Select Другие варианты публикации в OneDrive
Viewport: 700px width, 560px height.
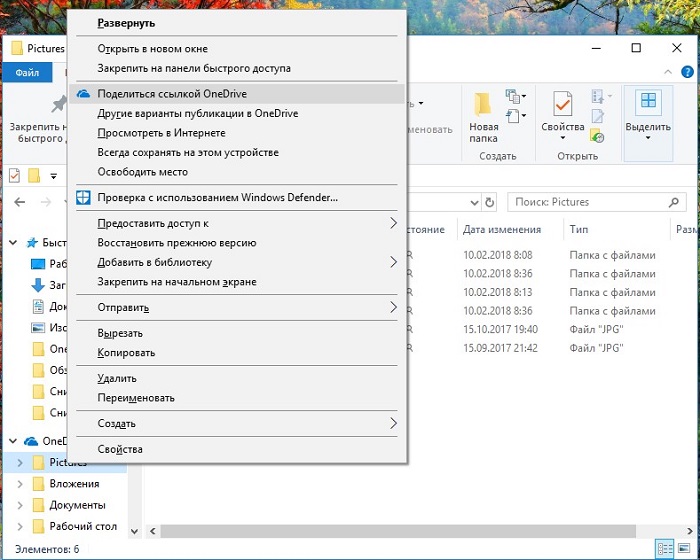tap(198, 113)
